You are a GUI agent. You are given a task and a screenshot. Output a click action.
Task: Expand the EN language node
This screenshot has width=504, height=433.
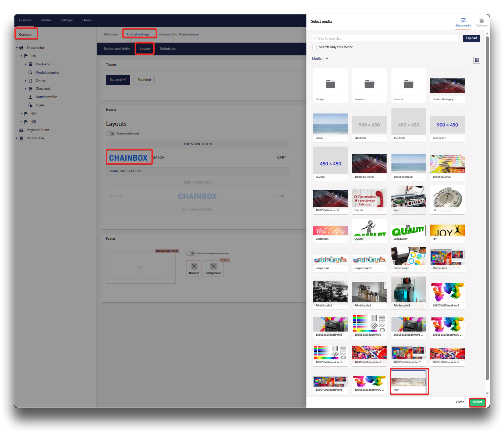(21, 113)
